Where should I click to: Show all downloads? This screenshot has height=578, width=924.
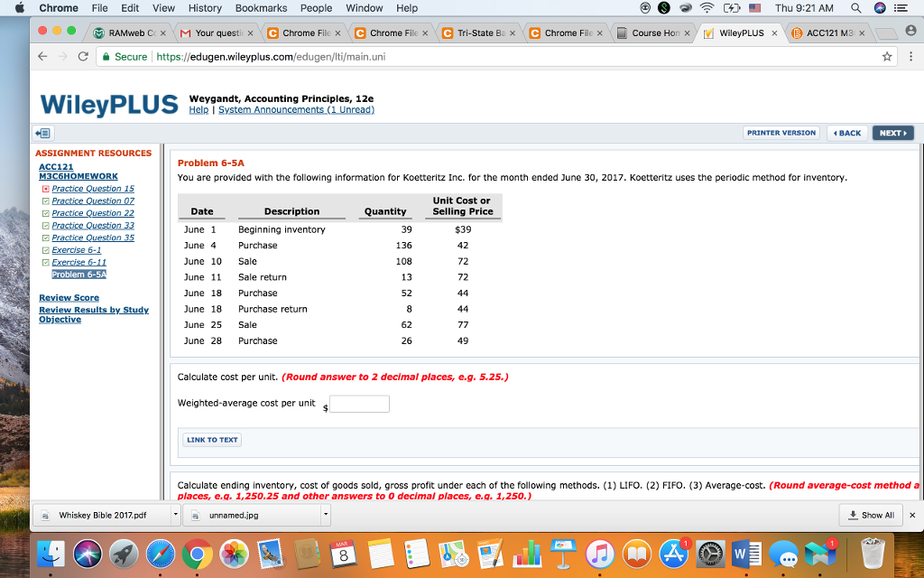[x=873, y=515]
